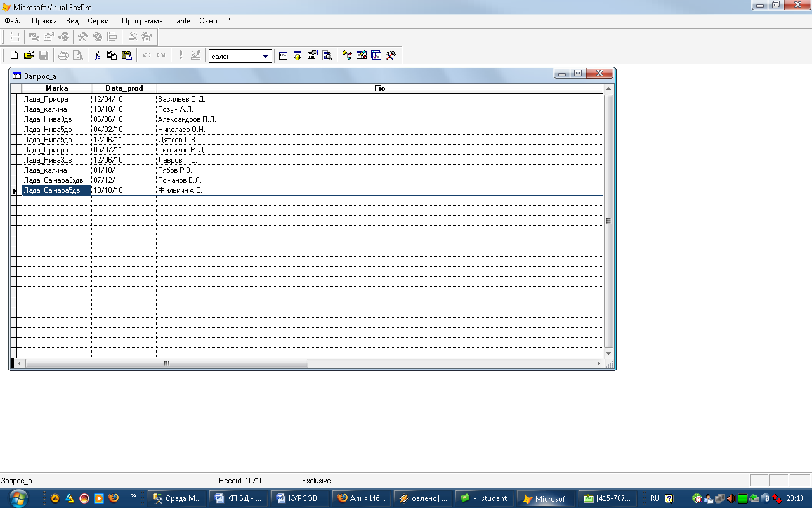812x508 pixels.
Task: Click the vertical scrollbar down arrow
Action: click(x=609, y=354)
